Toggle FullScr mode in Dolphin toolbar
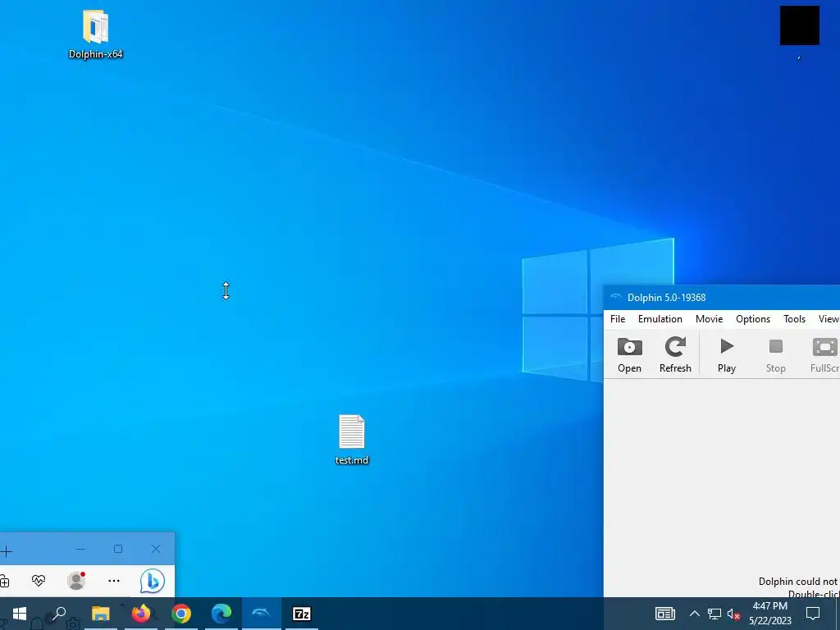The width and height of the screenshot is (840, 630). (824, 354)
